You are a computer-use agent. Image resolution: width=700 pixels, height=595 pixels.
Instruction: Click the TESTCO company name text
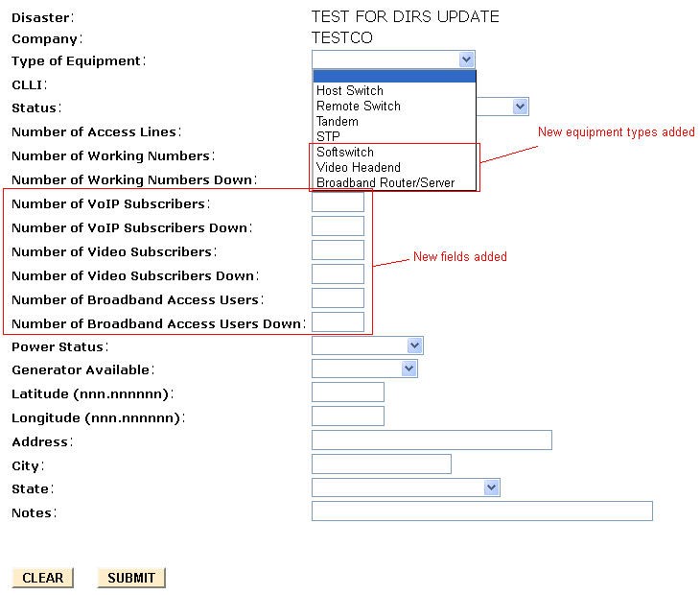(342, 38)
